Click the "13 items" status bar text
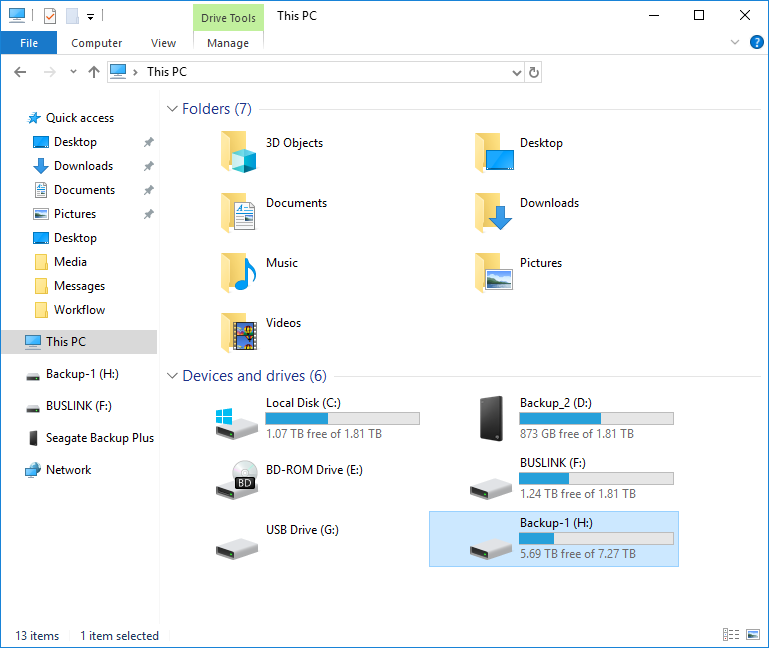Image resolution: width=769 pixels, height=648 pixels. (37, 636)
